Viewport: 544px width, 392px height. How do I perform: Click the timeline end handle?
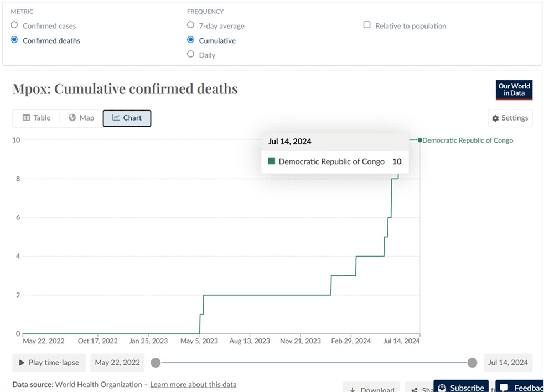[x=472, y=363]
